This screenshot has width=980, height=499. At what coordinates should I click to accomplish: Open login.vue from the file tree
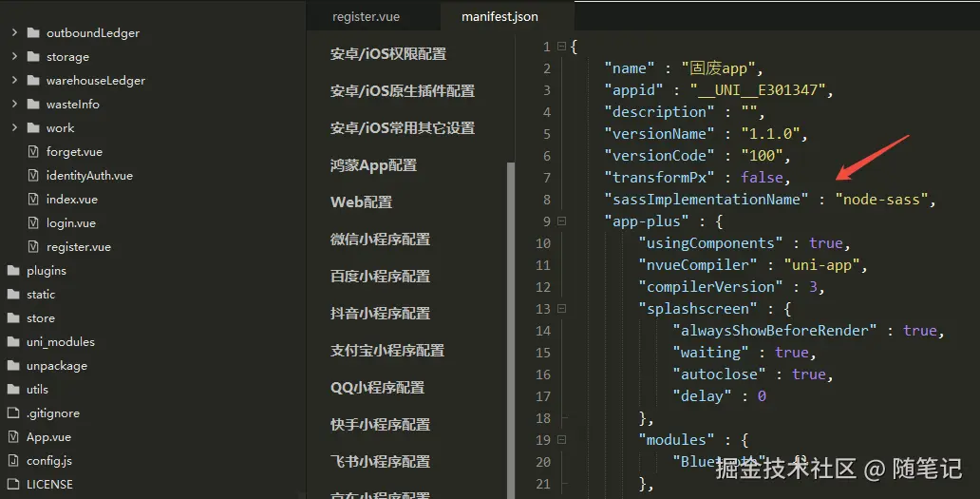pos(71,222)
